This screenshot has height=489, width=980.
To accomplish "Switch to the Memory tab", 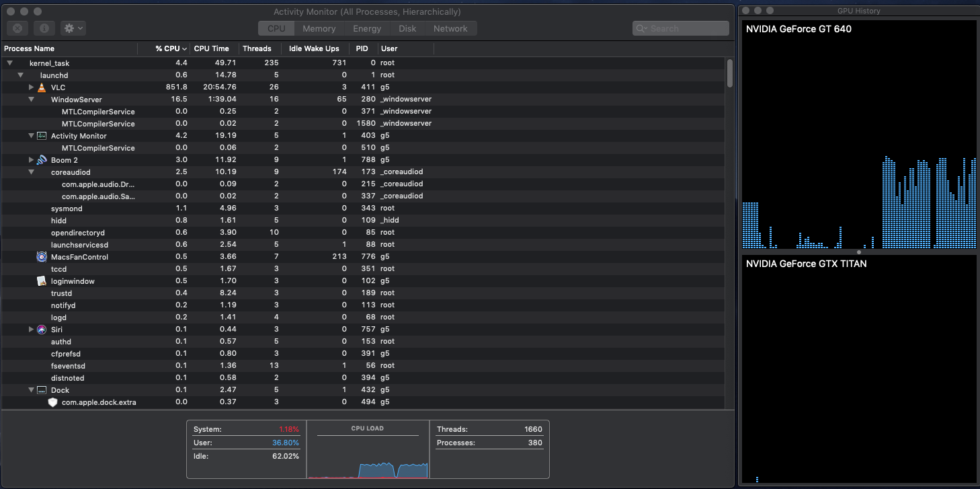I will [319, 28].
